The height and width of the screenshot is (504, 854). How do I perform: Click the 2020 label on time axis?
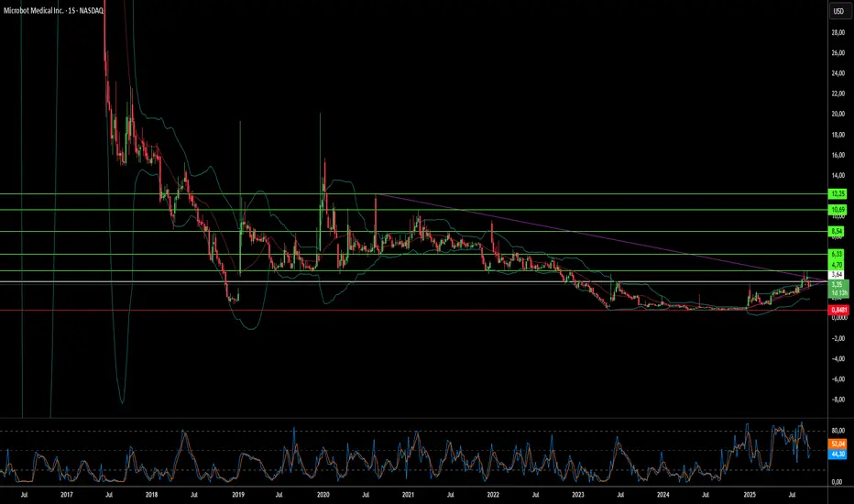pos(323,495)
